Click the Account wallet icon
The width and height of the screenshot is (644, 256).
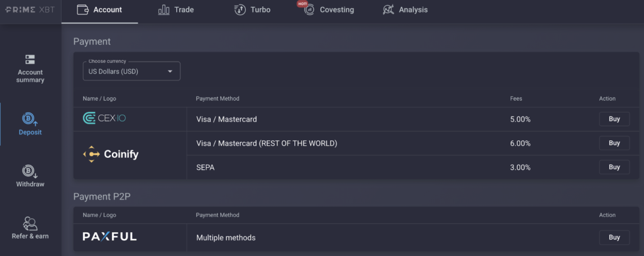coord(82,10)
